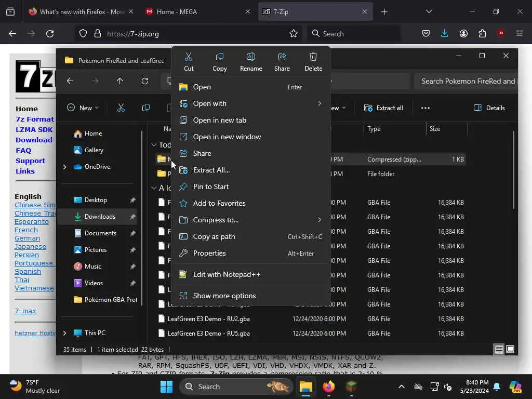Collapse the Today group
The image size is (532, 399).
coord(154,145)
